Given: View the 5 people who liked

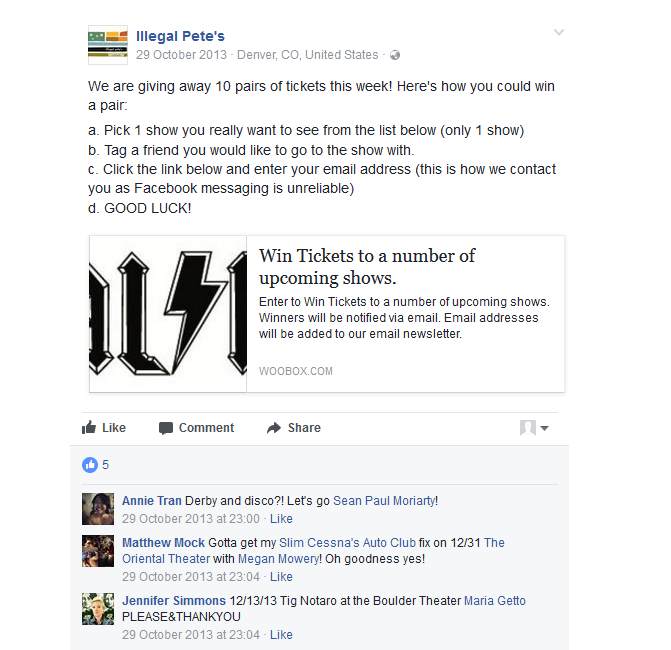Looking at the screenshot, I should 105,465.
